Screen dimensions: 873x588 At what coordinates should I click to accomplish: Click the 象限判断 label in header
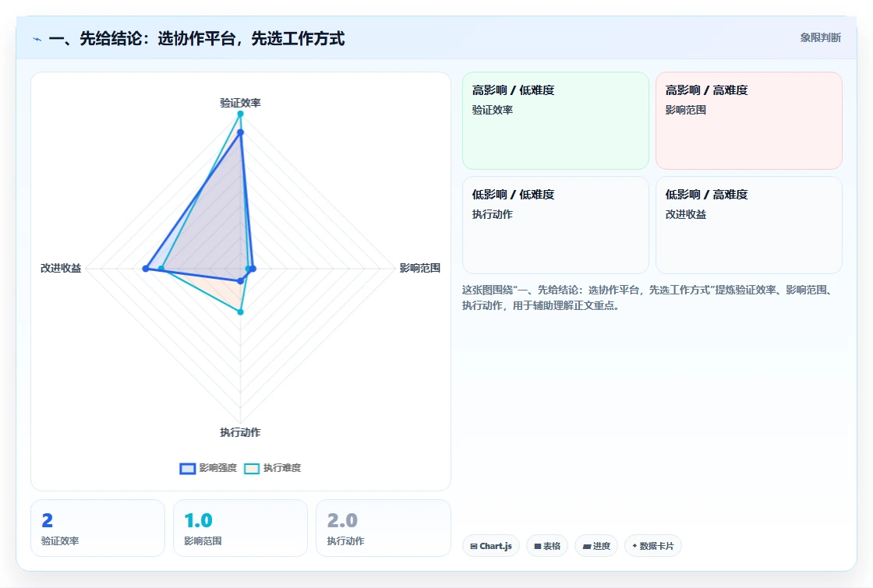pos(821,38)
